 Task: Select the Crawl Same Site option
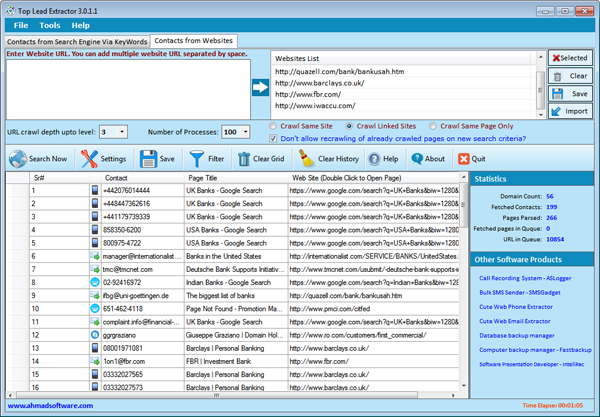[x=275, y=127]
